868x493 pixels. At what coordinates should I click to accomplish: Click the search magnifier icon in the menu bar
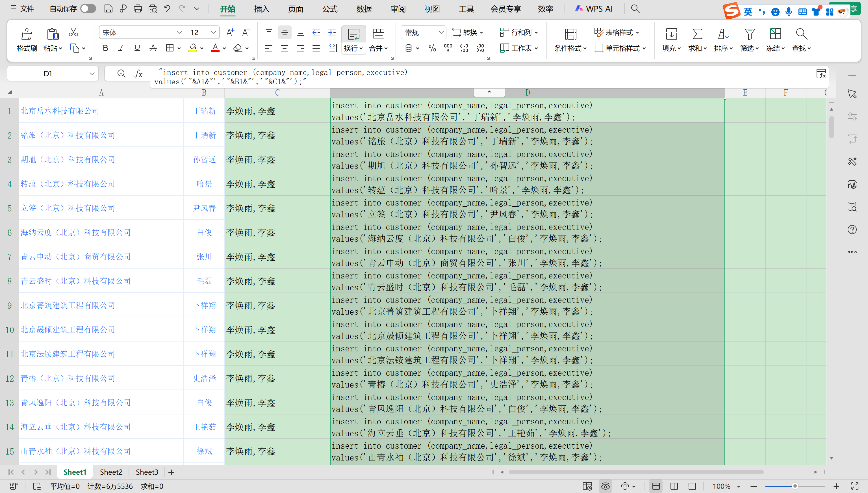635,9
